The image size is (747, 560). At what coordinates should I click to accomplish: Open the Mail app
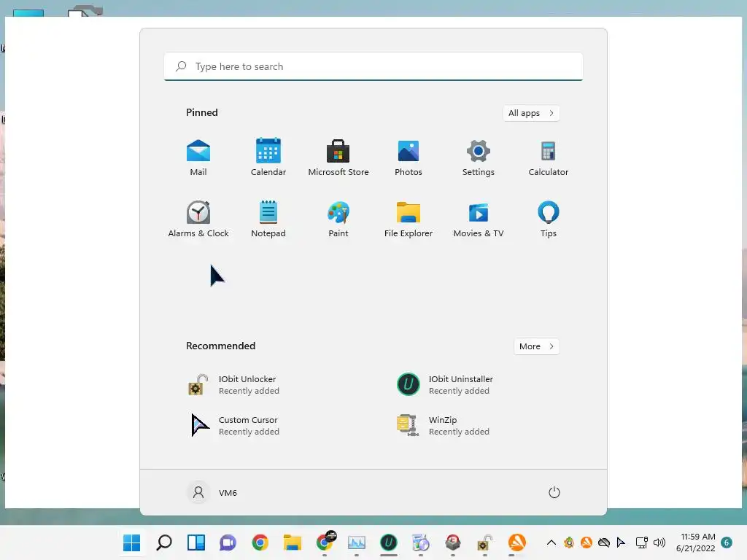[198, 158]
